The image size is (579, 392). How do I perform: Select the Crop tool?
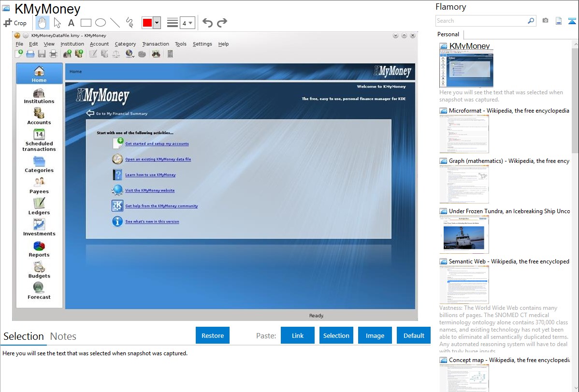coord(15,23)
